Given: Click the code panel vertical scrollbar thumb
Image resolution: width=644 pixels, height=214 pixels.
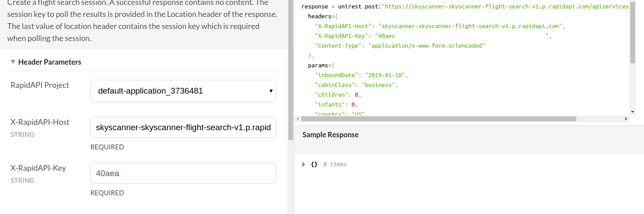Looking at the screenshot, I should pyautogui.click(x=632, y=33).
